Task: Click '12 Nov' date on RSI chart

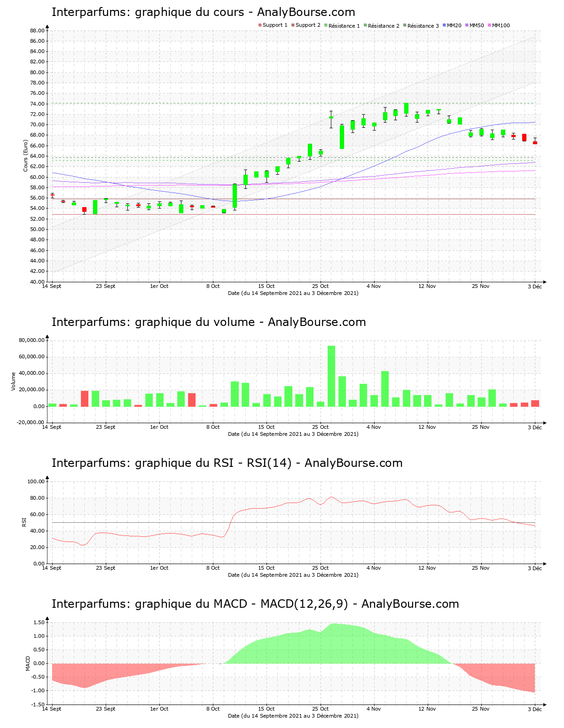Action: click(x=427, y=568)
